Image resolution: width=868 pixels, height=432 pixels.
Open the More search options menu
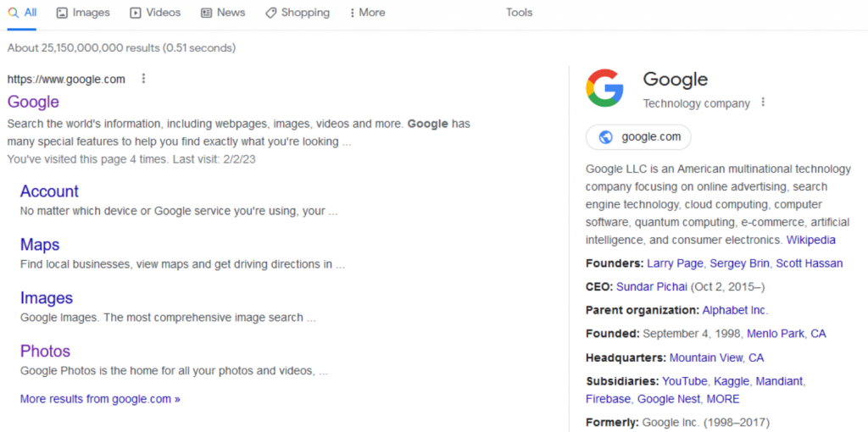click(x=367, y=13)
